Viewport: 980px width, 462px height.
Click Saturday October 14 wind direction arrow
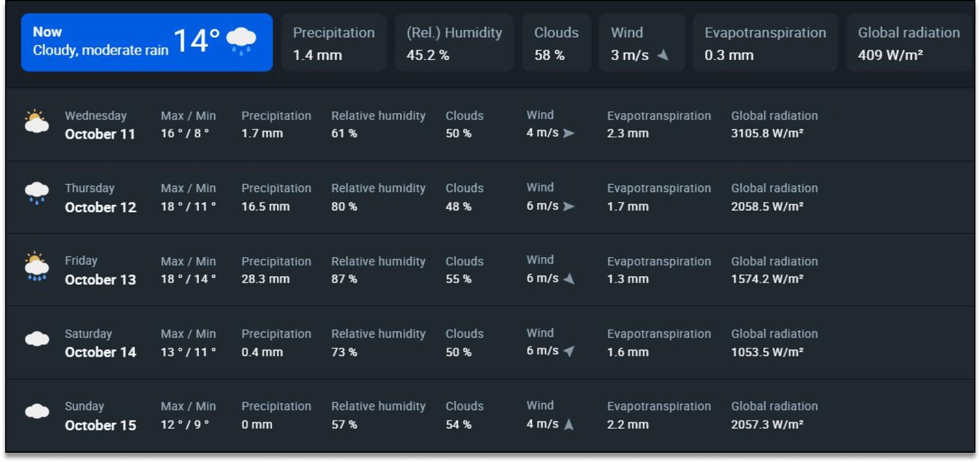coord(569,351)
